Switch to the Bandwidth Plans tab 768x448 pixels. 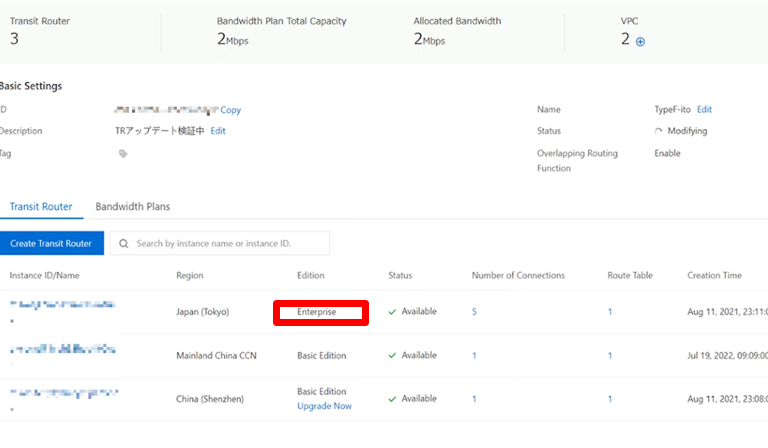[x=132, y=207]
